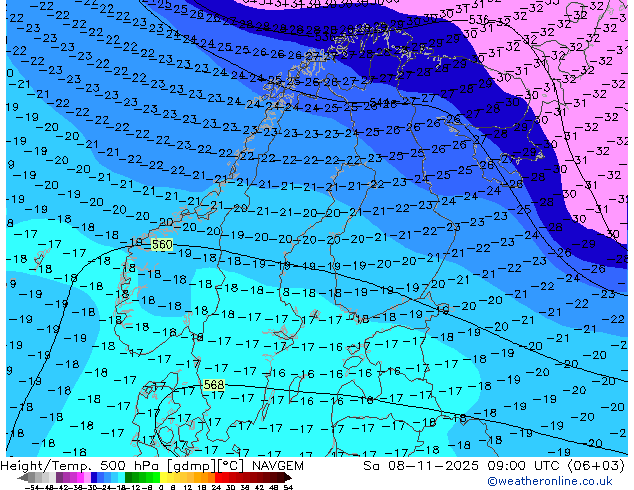Click the dark blue legend swatch
The height and width of the screenshot is (490, 634).
[x=94, y=477]
